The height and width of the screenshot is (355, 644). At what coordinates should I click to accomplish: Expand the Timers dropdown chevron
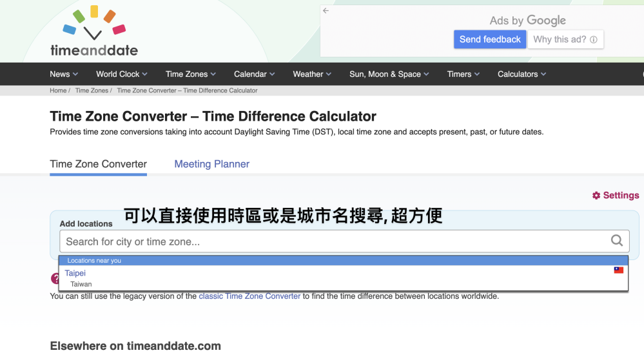[x=477, y=74]
